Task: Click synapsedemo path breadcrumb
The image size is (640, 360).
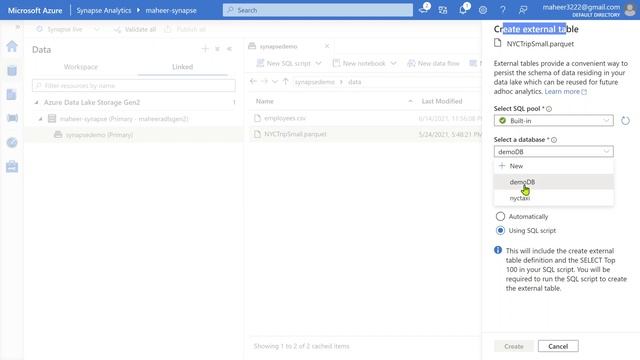Action: pyautogui.click(x=315, y=82)
